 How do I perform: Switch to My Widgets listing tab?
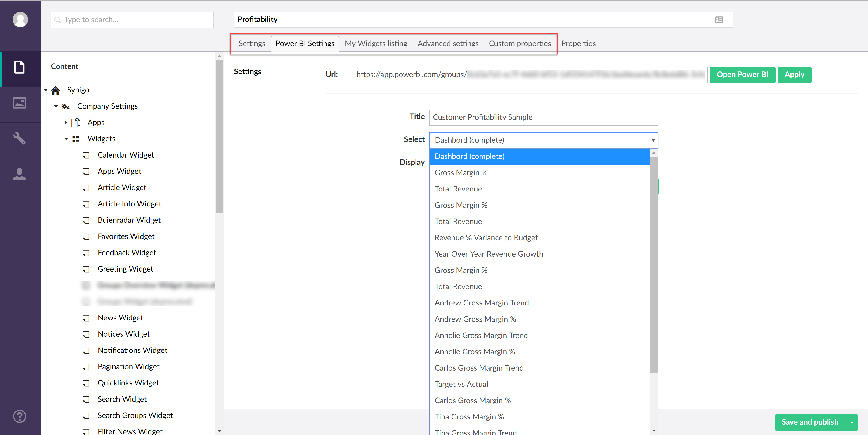coord(376,43)
